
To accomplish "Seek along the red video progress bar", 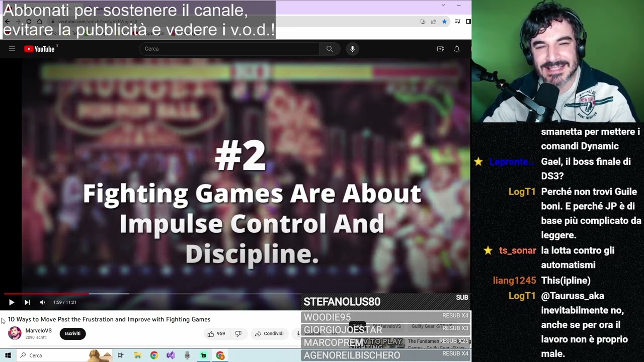I will pyautogui.click(x=46, y=294).
